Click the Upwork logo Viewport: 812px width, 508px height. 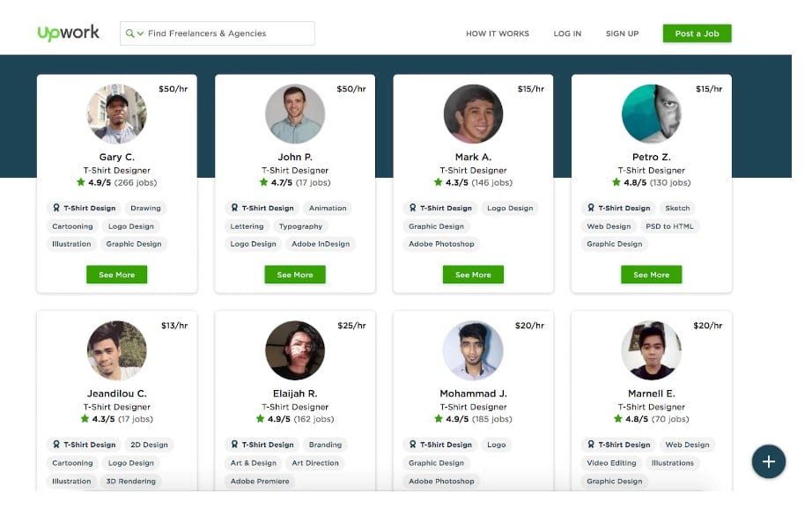click(x=68, y=33)
